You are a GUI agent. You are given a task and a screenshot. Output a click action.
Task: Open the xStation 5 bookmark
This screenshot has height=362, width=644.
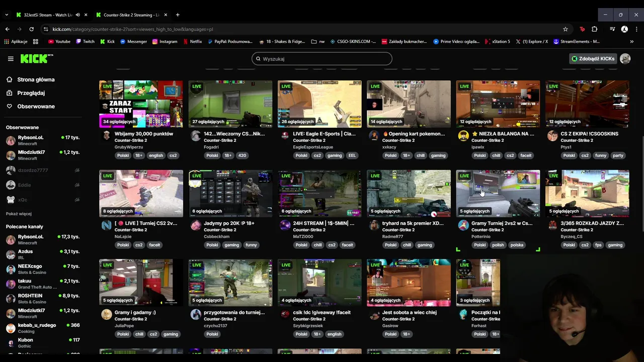[x=497, y=42]
